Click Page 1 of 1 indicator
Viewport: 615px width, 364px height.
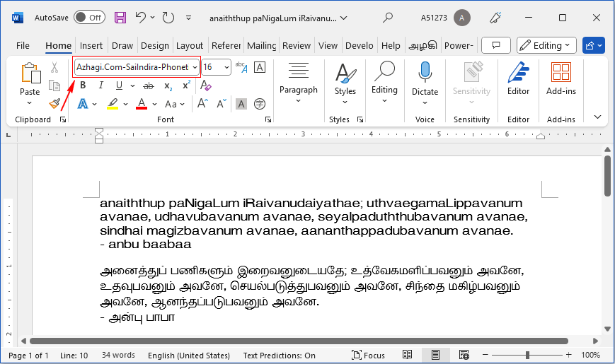[x=28, y=355]
